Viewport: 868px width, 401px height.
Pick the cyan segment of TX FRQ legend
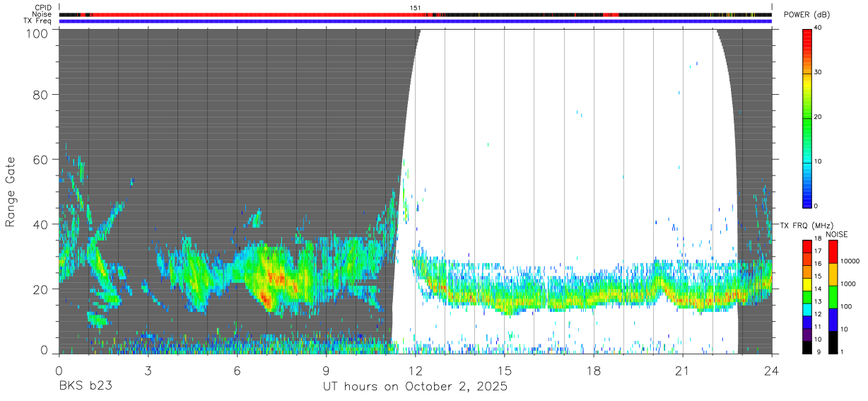pos(807,309)
